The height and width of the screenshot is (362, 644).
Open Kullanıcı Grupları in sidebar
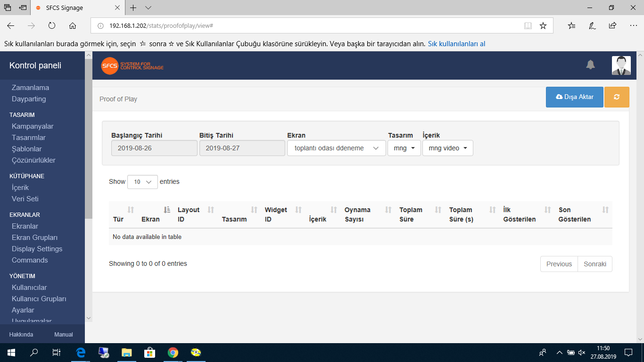tap(39, 299)
